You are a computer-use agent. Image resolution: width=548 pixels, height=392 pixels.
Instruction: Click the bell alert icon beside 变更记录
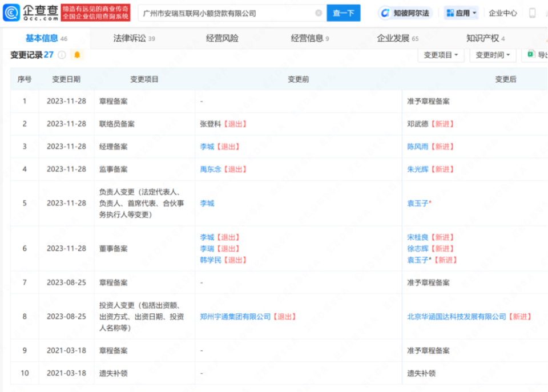77,55
